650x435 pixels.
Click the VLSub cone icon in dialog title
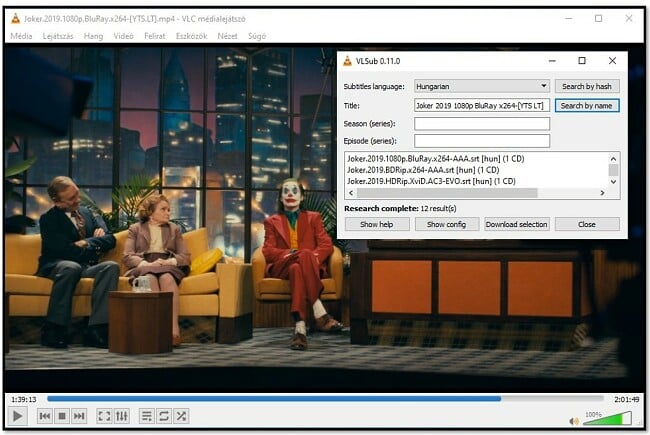(x=347, y=61)
